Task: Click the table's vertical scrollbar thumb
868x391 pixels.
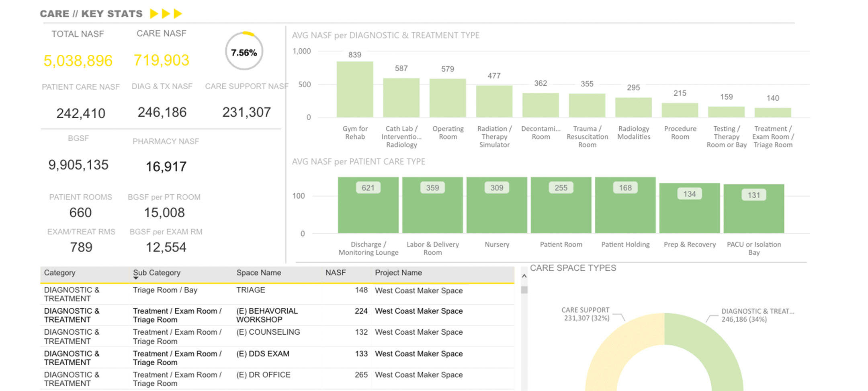Action: point(524,290)
